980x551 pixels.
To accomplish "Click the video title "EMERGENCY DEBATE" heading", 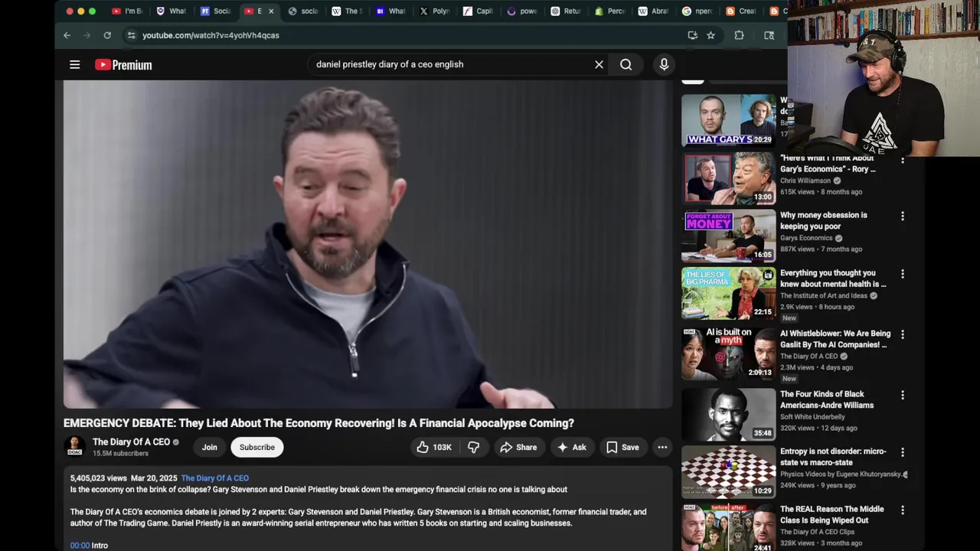I will coord(318,423).
